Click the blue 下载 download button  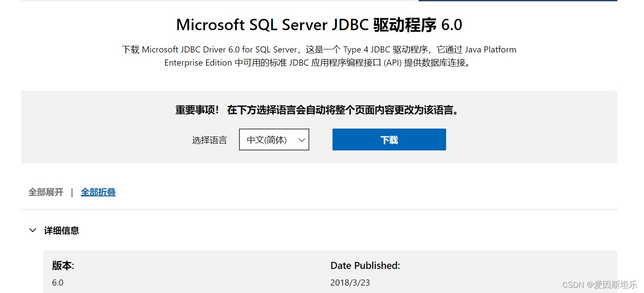(389, 140)
